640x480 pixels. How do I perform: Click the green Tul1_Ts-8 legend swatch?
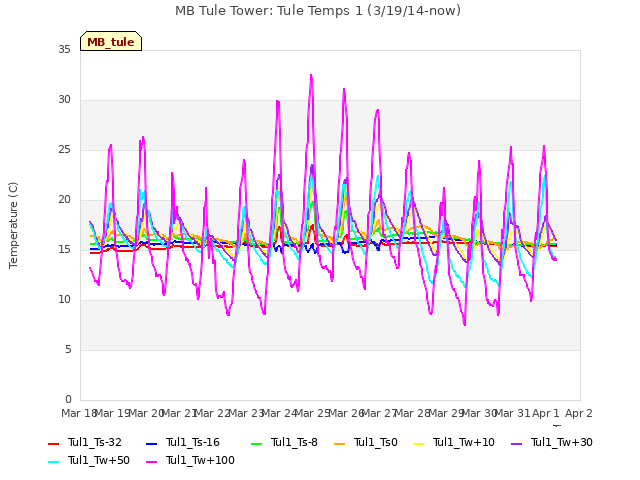click(256, 443)
